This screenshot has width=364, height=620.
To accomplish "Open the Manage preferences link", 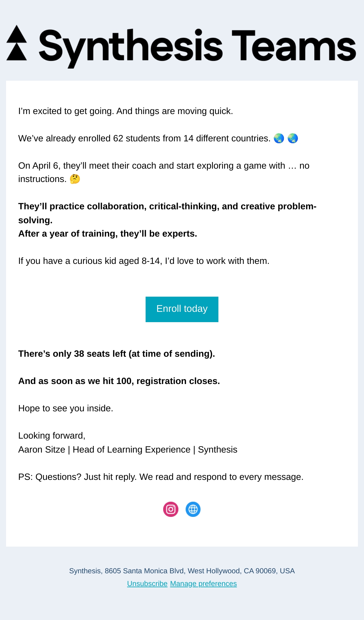I will [x=204, y=584].
